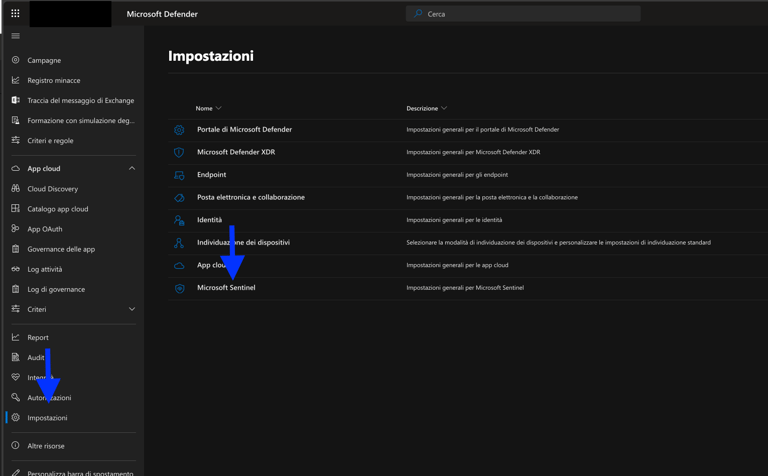
Task: Open Log di governance in the sidebar
Action: 56,289
